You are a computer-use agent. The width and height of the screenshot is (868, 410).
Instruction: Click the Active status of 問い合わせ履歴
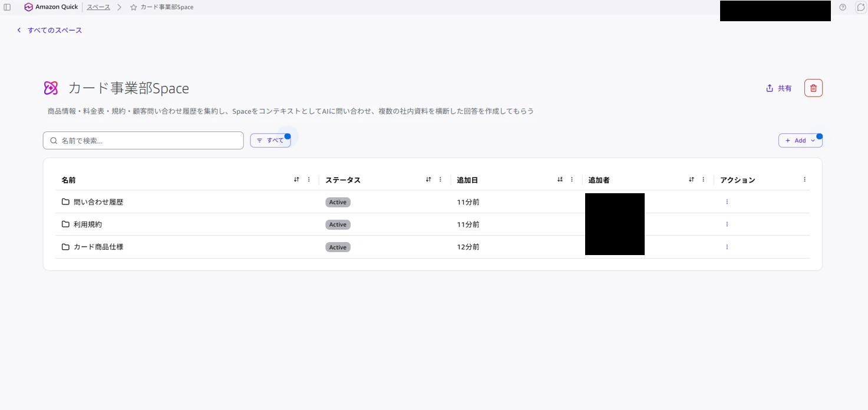[338, 202]
